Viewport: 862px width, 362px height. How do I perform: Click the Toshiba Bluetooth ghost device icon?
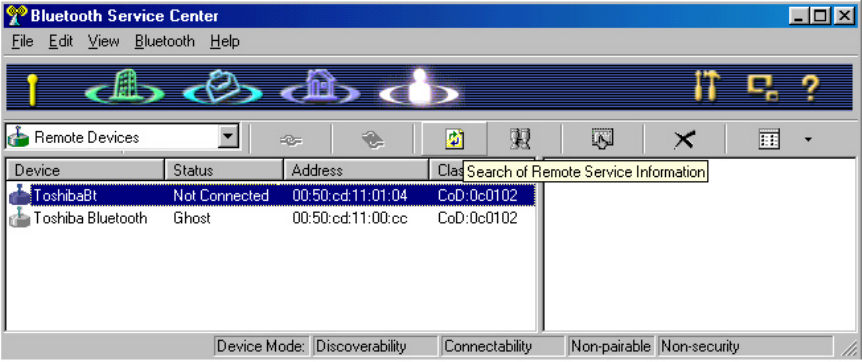pos(19,218)
